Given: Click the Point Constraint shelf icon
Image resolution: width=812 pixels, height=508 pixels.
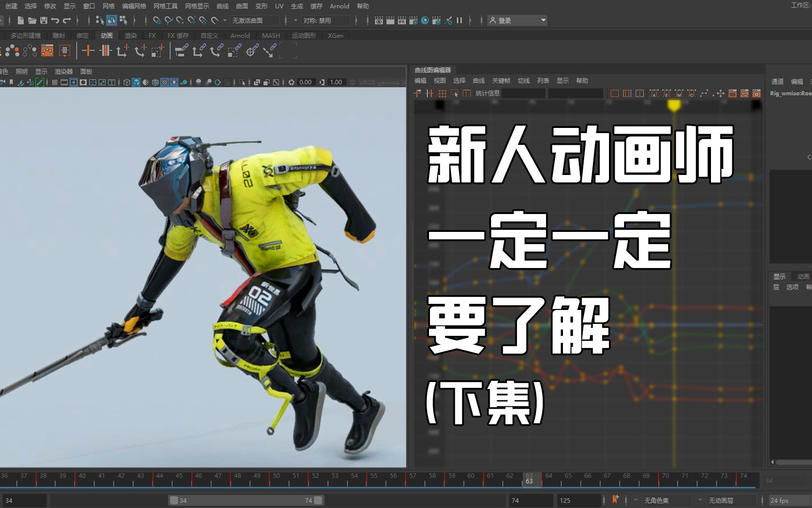Looking at the screenshot, I should coord(198,51).
